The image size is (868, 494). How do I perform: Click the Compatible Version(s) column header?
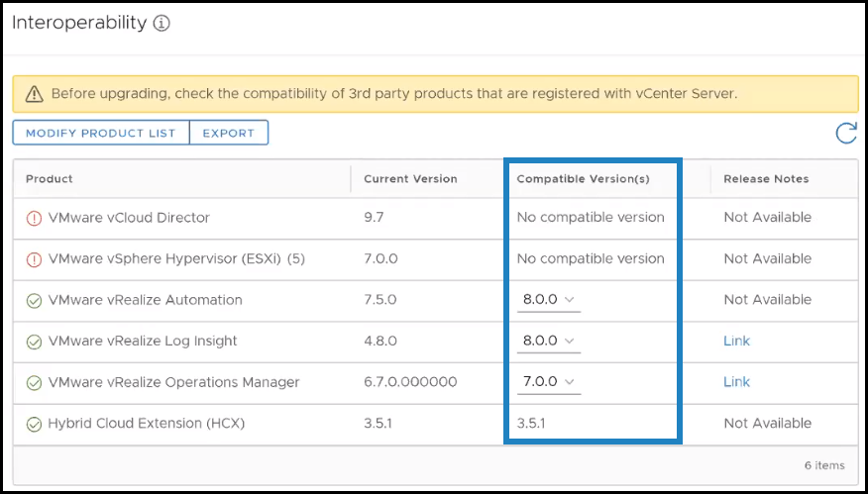click(583, 178)
